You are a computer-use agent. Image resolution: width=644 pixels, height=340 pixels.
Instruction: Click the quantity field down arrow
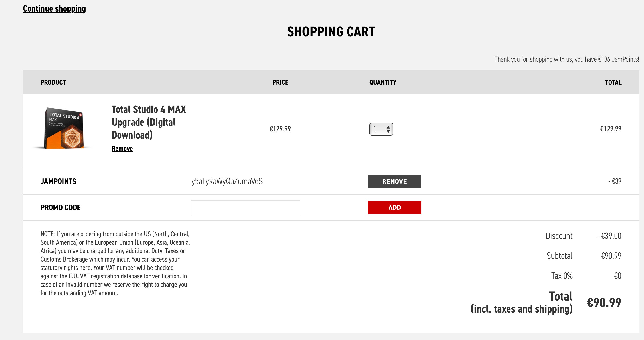[388, 131]
